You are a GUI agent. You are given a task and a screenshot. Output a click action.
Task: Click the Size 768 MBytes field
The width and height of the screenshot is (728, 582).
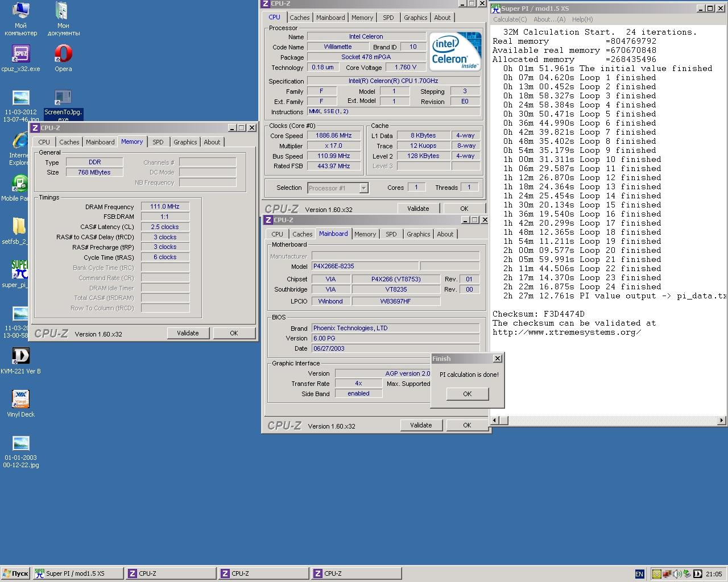coord(94,173)
